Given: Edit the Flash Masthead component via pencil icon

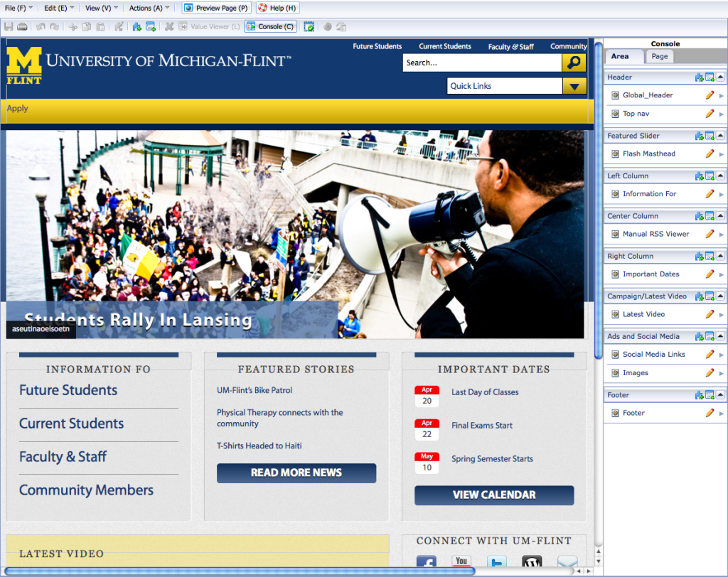Looking at the screenshot, I should (709, 153).
